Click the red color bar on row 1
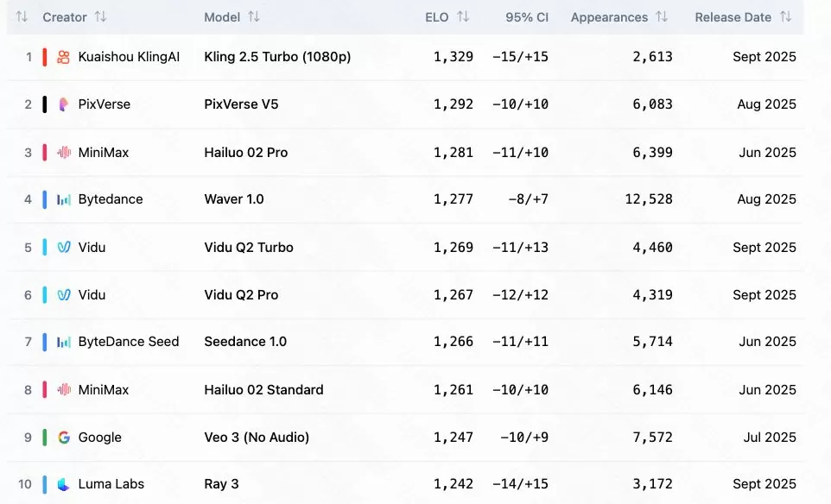This screenshot has height=504, width=831. pos(44,57)
